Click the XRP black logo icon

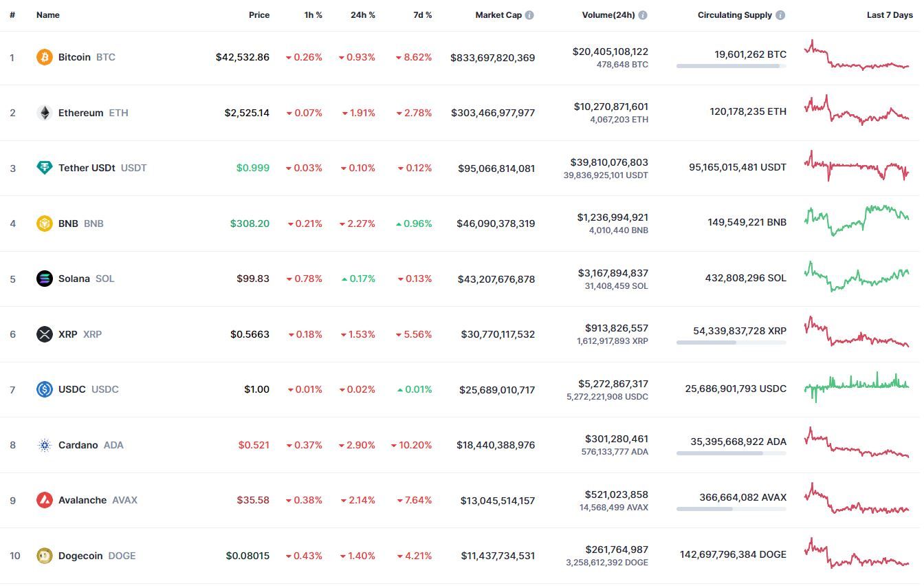point(45,334)
